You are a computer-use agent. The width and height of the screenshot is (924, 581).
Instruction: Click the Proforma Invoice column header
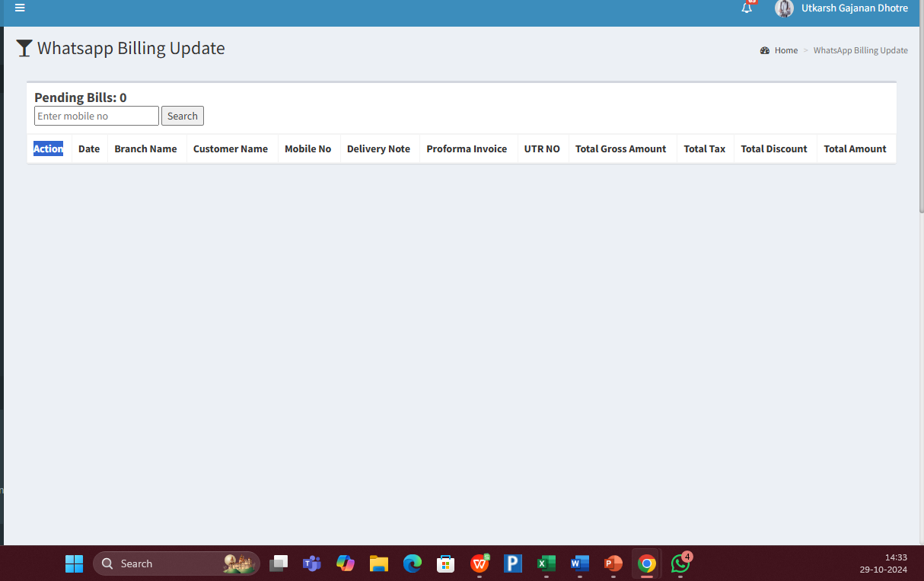click(467, 148)
